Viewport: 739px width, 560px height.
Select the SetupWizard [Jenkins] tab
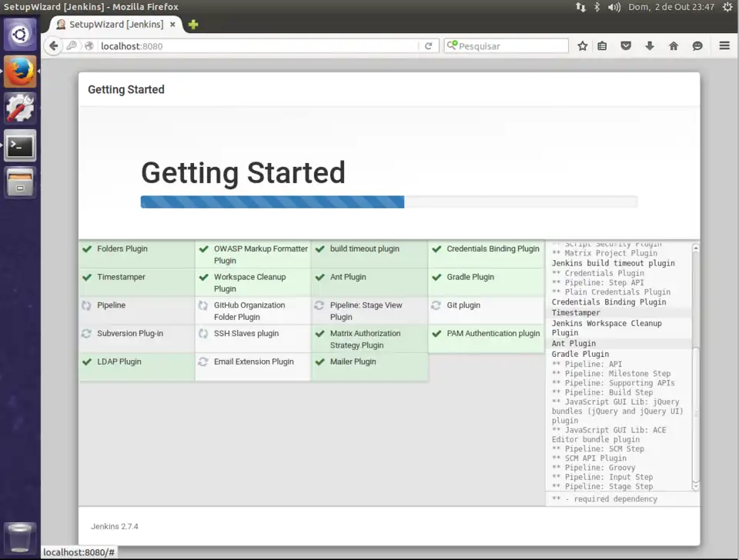tap(115, 24)
